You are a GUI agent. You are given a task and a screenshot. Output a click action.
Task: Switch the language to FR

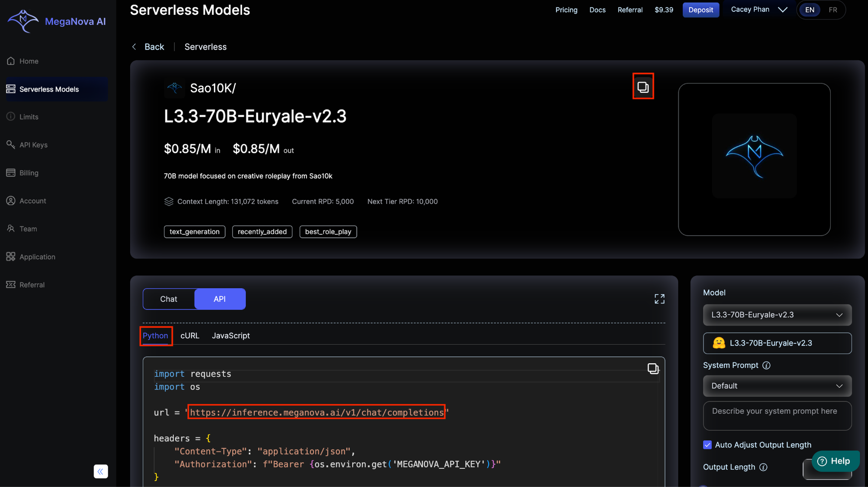pyautogui.click(x=832, y=10)
